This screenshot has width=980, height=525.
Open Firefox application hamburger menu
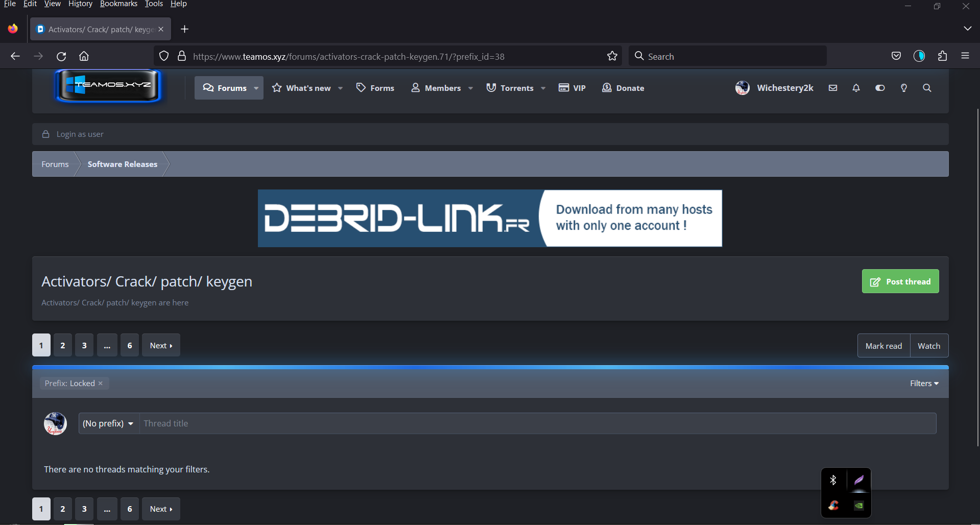(x=965, y=56)
